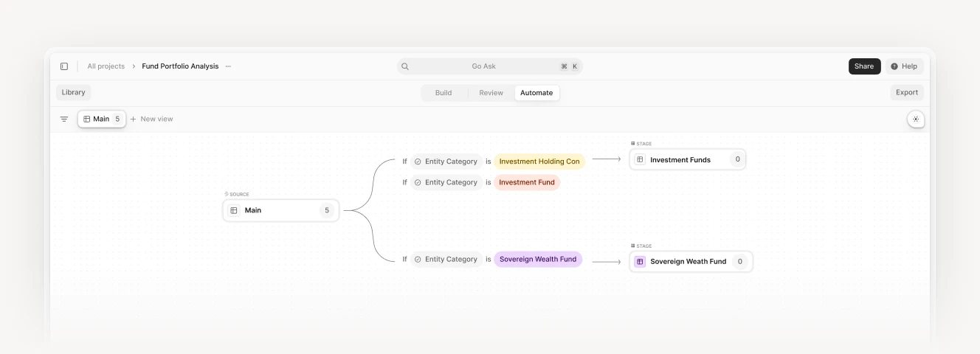The height and width of the screenshot is (354, 980).
Task: Open the Help button
Action: pyautogui.click(x=904, y=66)
